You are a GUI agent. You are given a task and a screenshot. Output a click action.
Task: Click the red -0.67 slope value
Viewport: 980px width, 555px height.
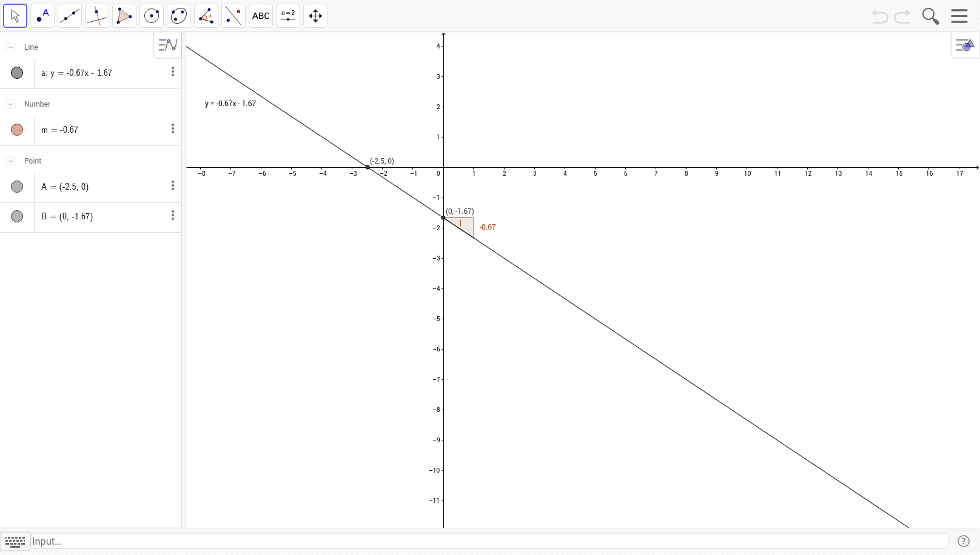(x=488, y=227)
